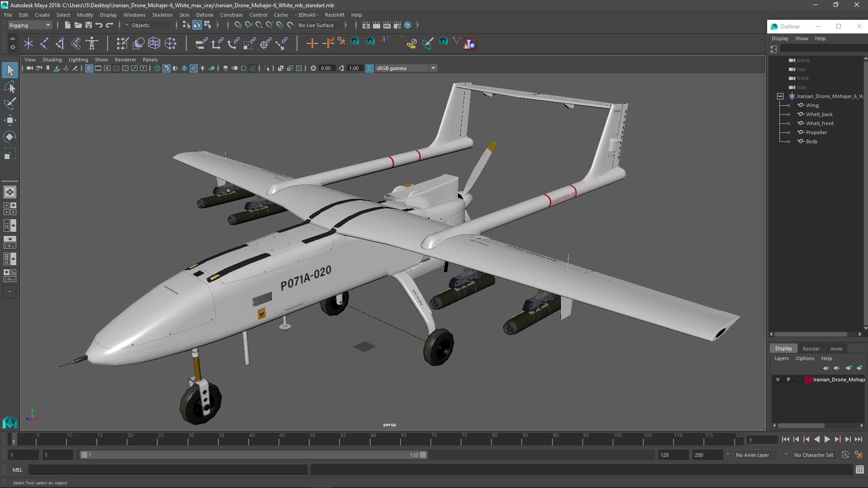Select Propeller node in Outliner
Image resolution: width=868 pixels, height=488 pixels.
(x=816, y=132)
